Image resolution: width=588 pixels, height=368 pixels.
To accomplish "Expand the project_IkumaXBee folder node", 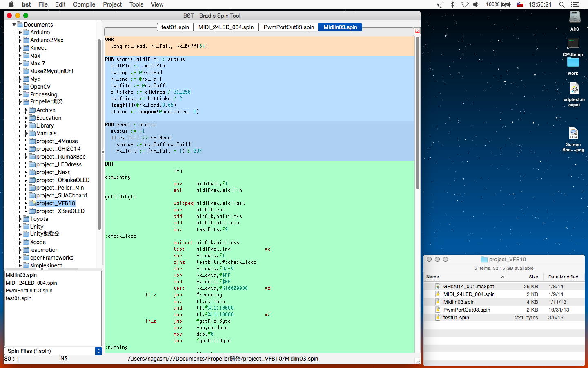I will (x=26, y=157).
